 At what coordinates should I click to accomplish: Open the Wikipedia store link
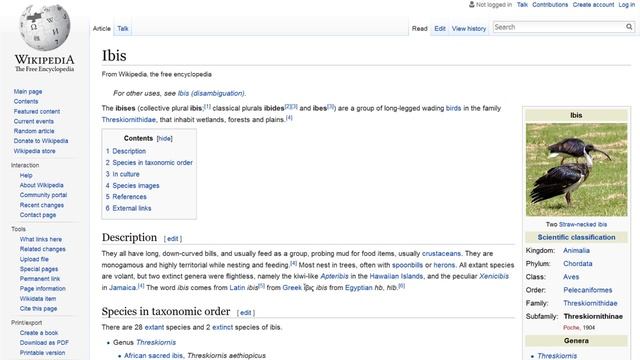click(34, 151)
